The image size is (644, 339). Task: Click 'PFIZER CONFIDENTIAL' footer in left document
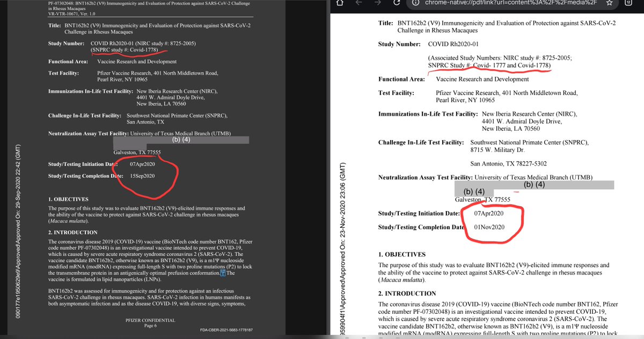tap(150, 320)
